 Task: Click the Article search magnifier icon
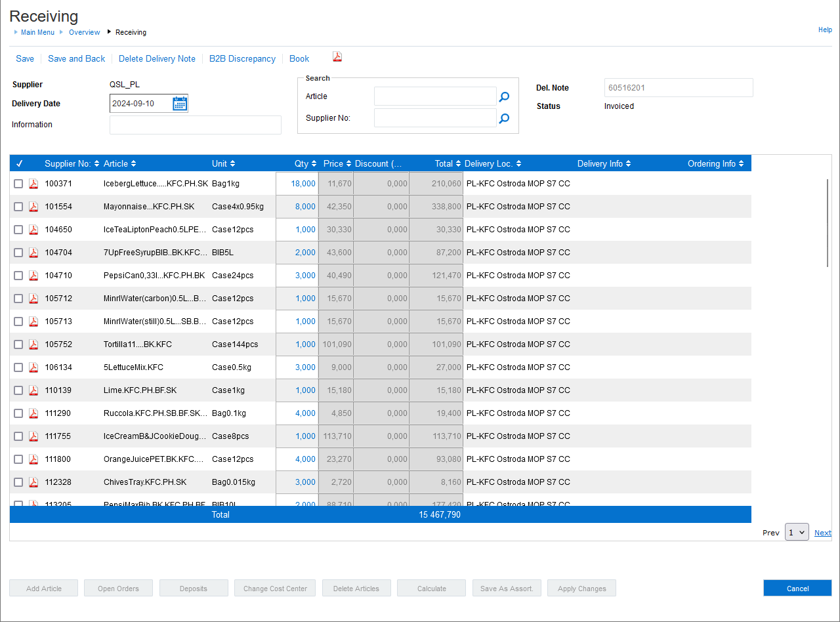point(504,97)
